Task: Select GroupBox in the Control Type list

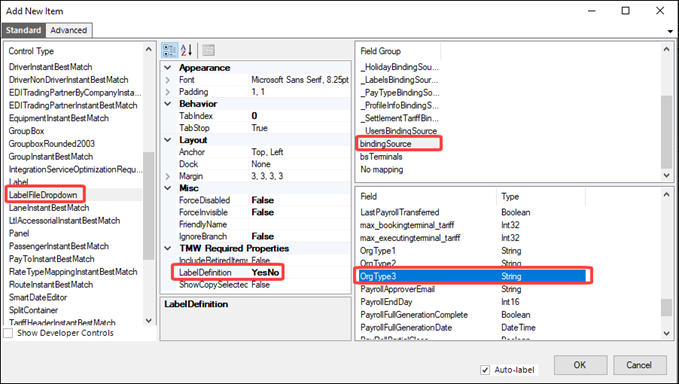Action: click(26, 131)
